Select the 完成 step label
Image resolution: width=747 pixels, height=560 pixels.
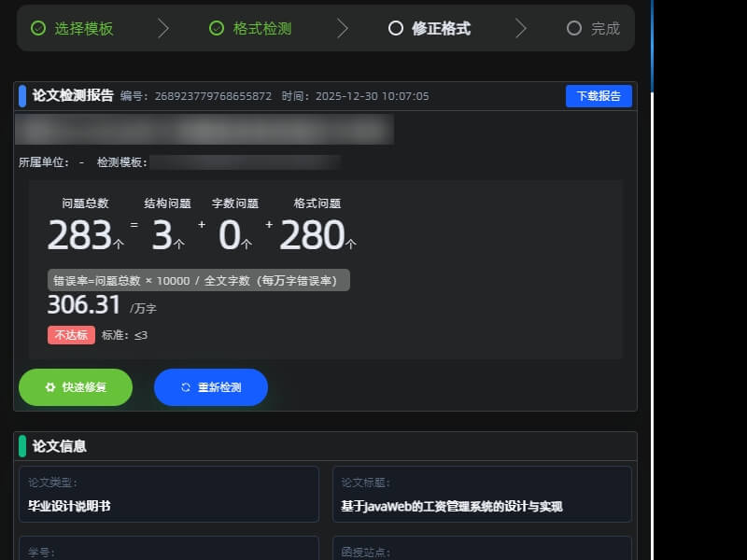[x=605, y=29]
